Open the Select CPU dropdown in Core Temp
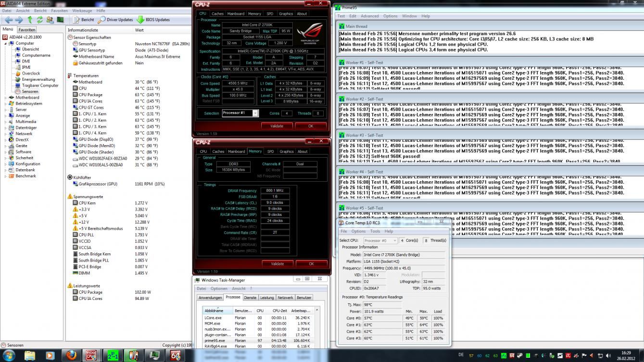 (x=380, y=240)
